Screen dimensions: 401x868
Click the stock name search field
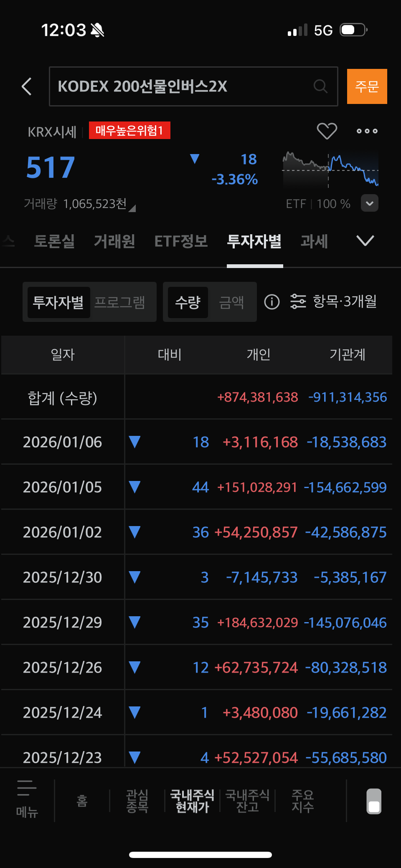point(193,86)
